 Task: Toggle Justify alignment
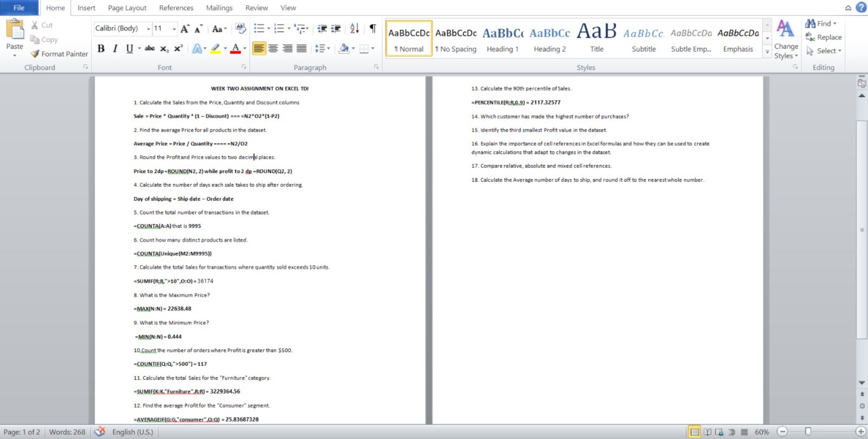[x=301, y=48]
